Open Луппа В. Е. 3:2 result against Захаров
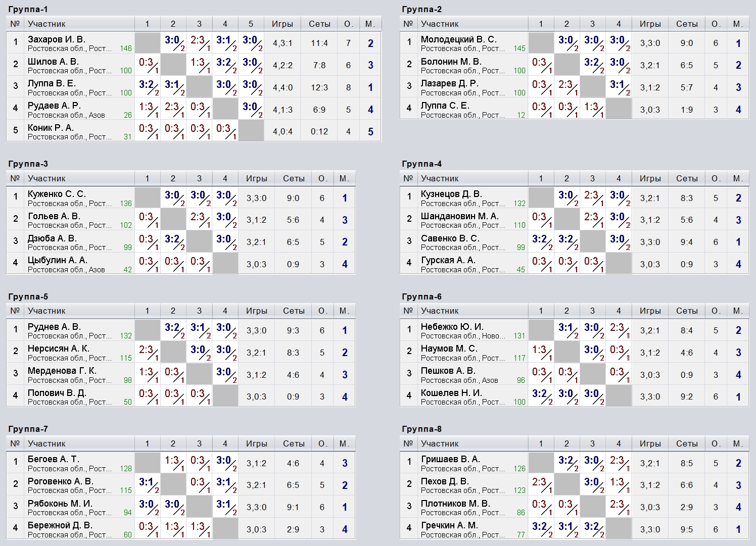The height and width of the screenshot is (546, 756). click(148, 87)
